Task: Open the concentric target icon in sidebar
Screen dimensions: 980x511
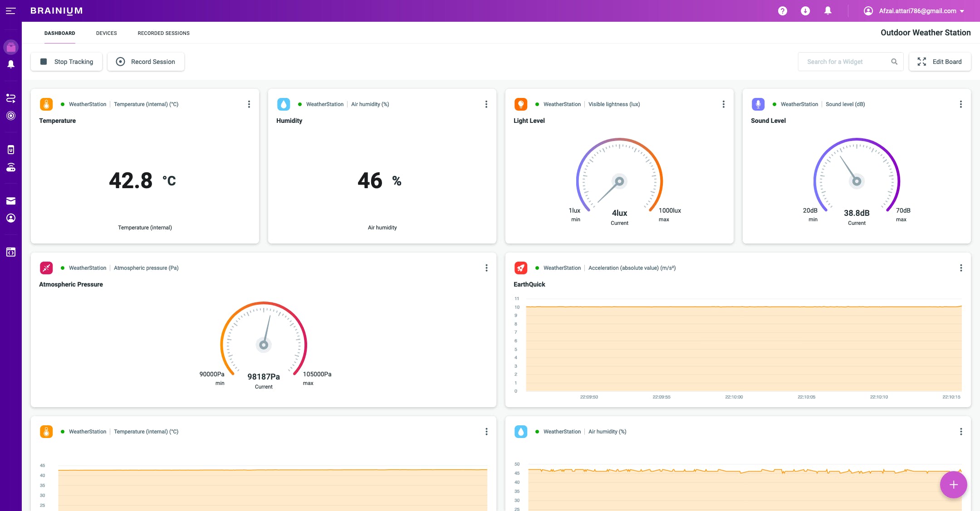Action: [x=11, y=116]
